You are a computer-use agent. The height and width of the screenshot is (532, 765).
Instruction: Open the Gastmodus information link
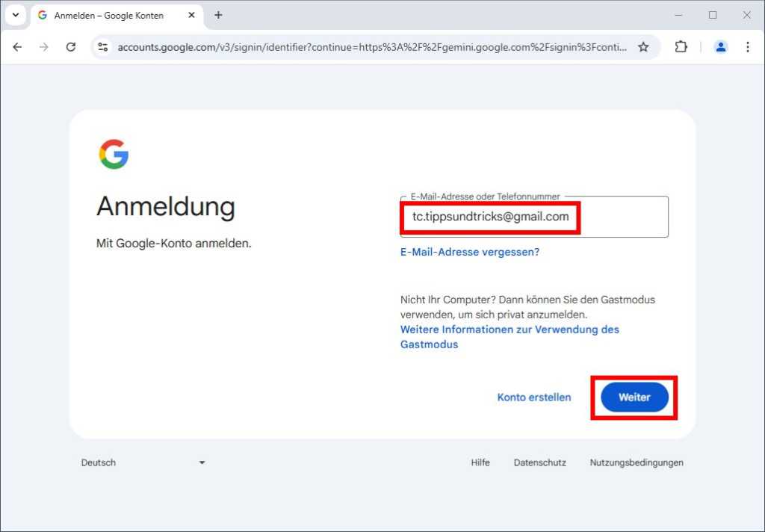[510, 330]
